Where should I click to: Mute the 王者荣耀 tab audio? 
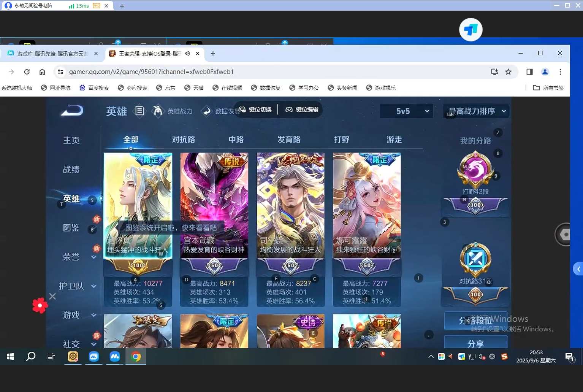point(187,54)
